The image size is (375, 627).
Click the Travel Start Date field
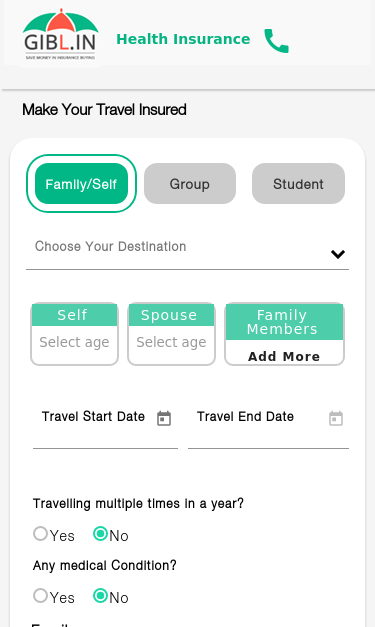(x=106, y=427)
